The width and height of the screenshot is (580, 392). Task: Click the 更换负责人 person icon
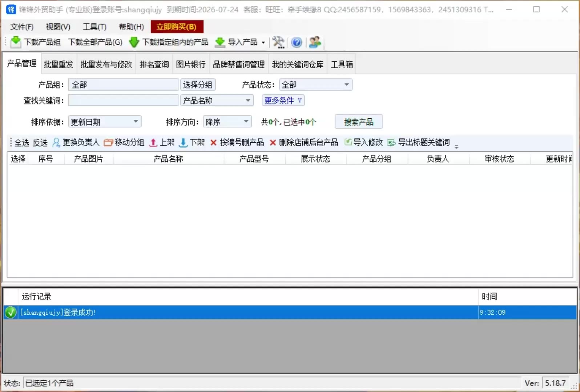(56, 142)
